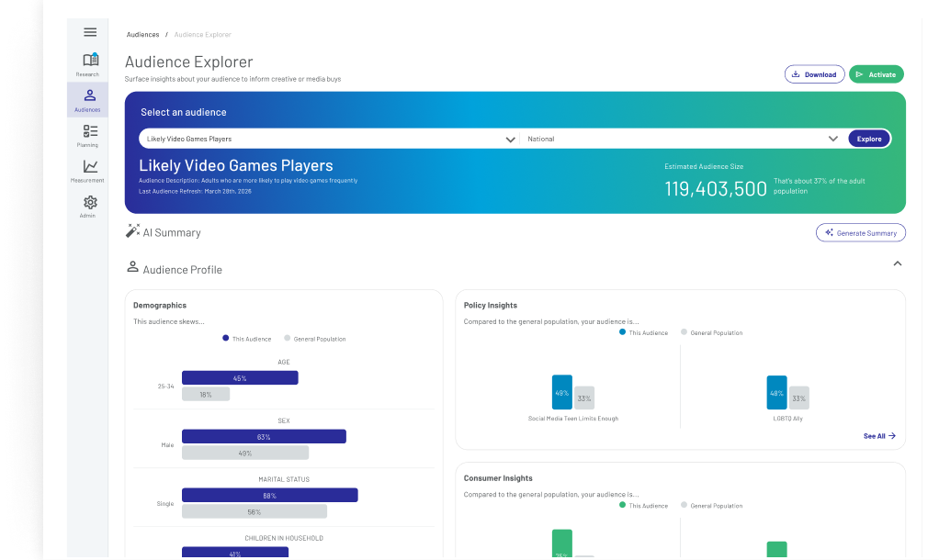Image resolution: width=939 pixels, height=560 pixels.
Task: Click Last Audience Refresh date text
Action: 195,192
